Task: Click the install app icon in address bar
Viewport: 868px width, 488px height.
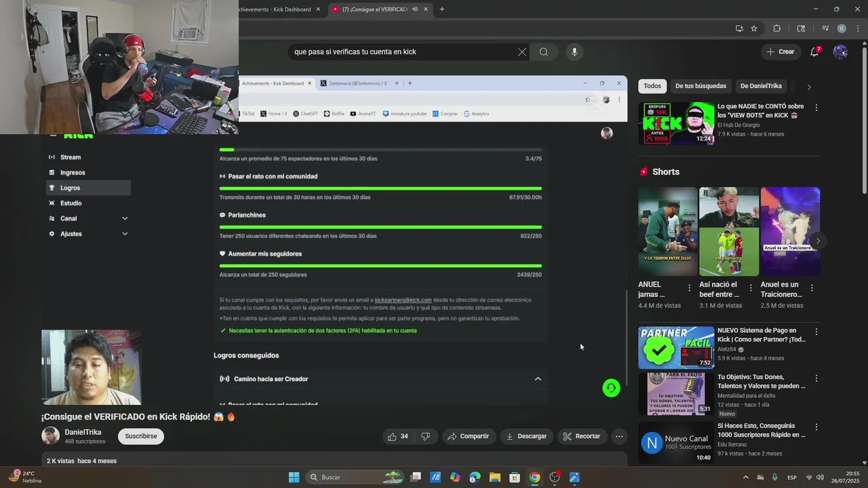Action: [739, 28]
